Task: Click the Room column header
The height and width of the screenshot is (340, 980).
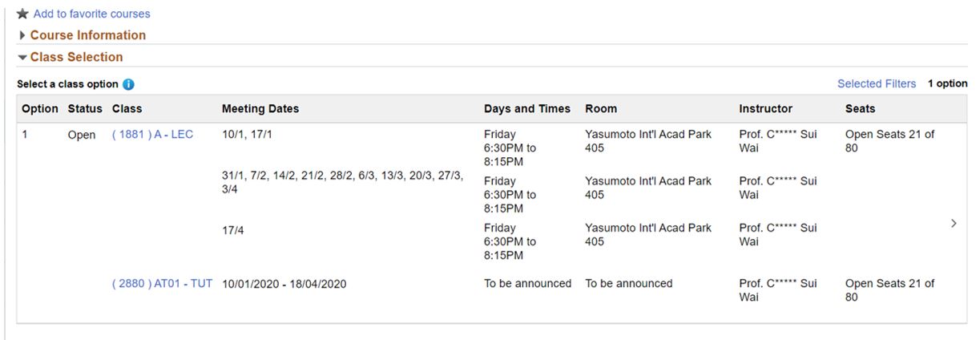Action: [601, 108]
